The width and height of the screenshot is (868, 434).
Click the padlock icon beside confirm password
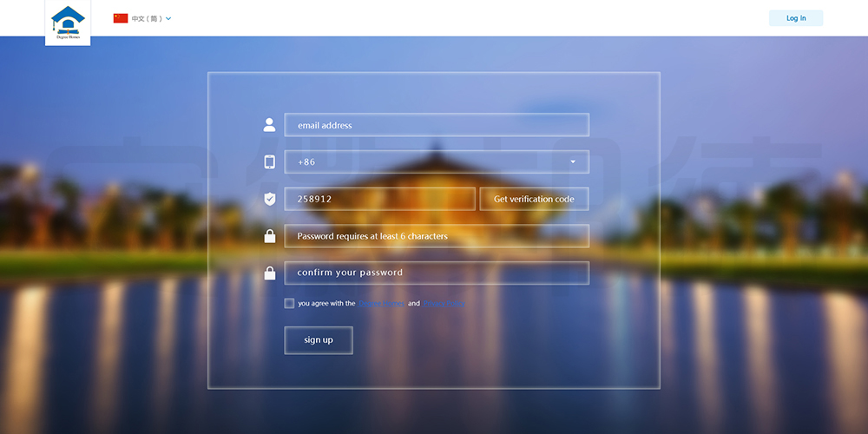269,273
